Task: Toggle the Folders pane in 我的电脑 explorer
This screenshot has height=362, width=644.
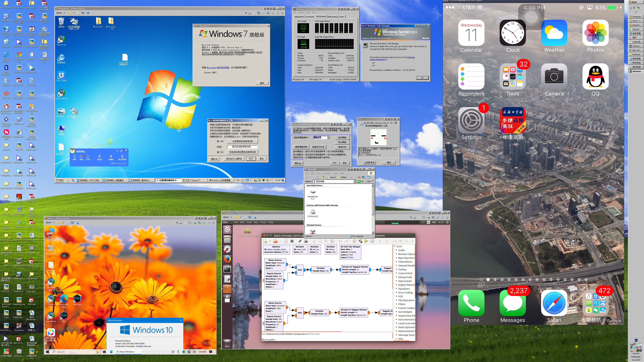Action: click(342, 177)
